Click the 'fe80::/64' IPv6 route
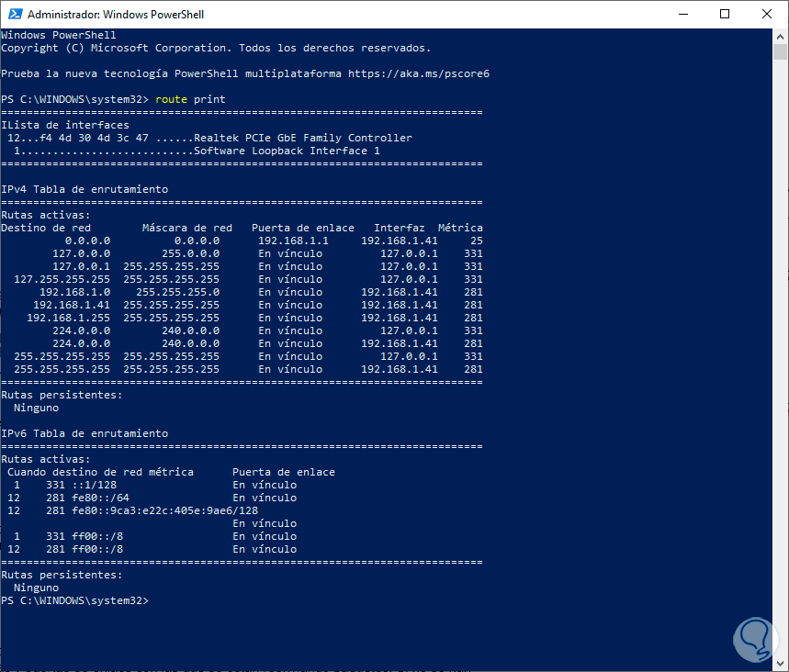This screenshot has width=789, height=672. (x=101, y=498)
